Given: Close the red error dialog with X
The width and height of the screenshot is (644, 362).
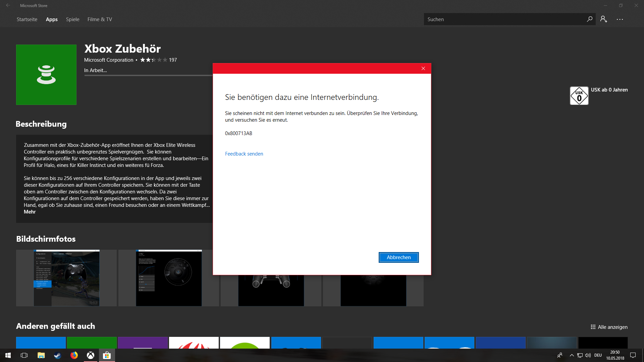Looking at the screenshot, I should 423,68.
